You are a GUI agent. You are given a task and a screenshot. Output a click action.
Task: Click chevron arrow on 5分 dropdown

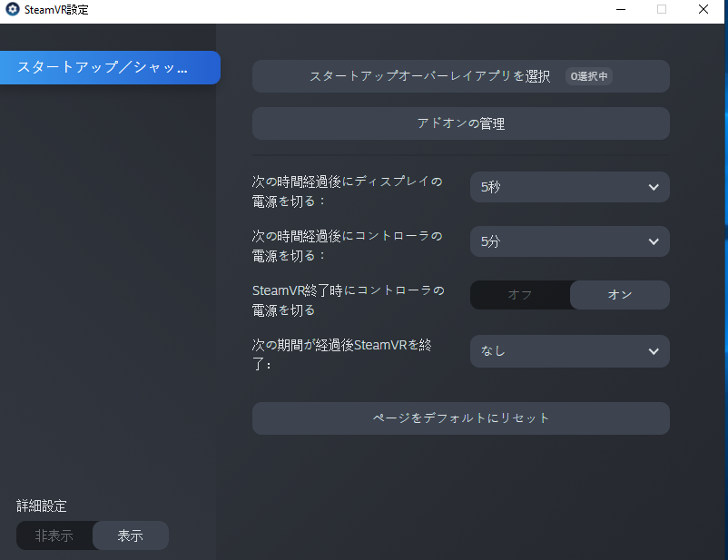pos(654,241)
